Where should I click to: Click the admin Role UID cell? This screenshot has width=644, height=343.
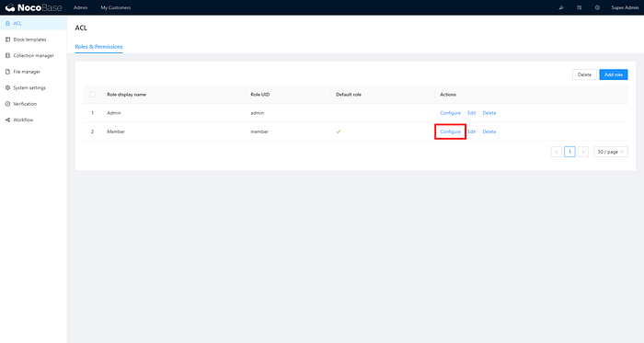click(x=257, y=113)
